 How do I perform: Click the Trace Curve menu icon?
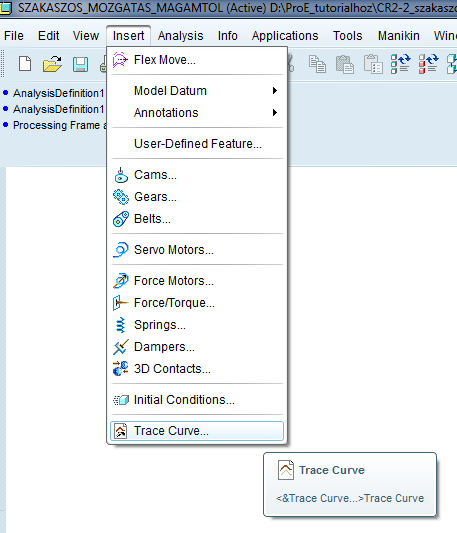click(x=120, y=431)
